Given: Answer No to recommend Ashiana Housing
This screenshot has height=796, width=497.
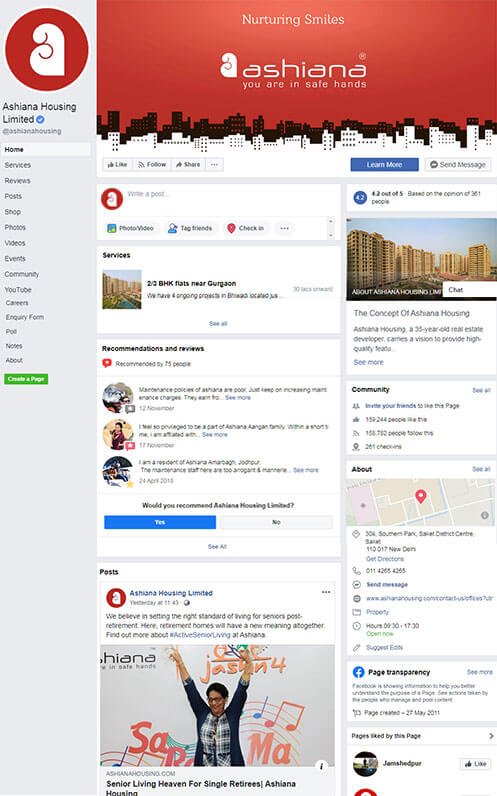Looking at the screenshot, I should point(276,522).
